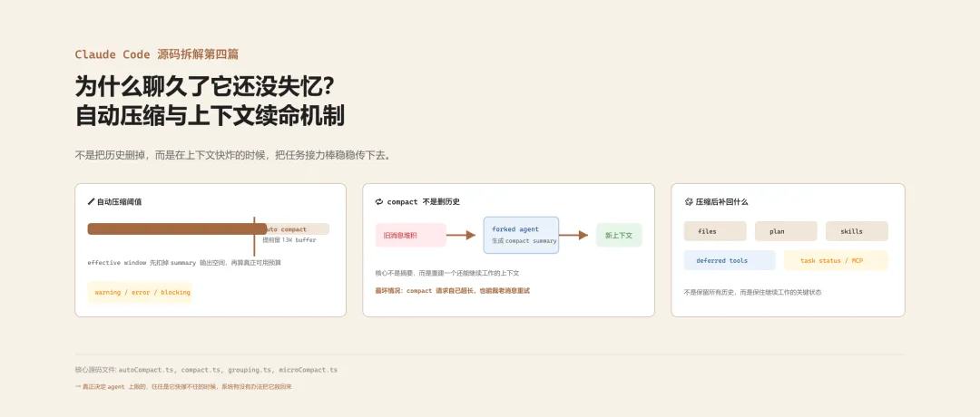Image resolution: width=980 pixels, height=417 pixels.
Task: Click the arrow between 旧消息堆积 and forked agent
Action: pyautogui.click(x=461, y=236)
